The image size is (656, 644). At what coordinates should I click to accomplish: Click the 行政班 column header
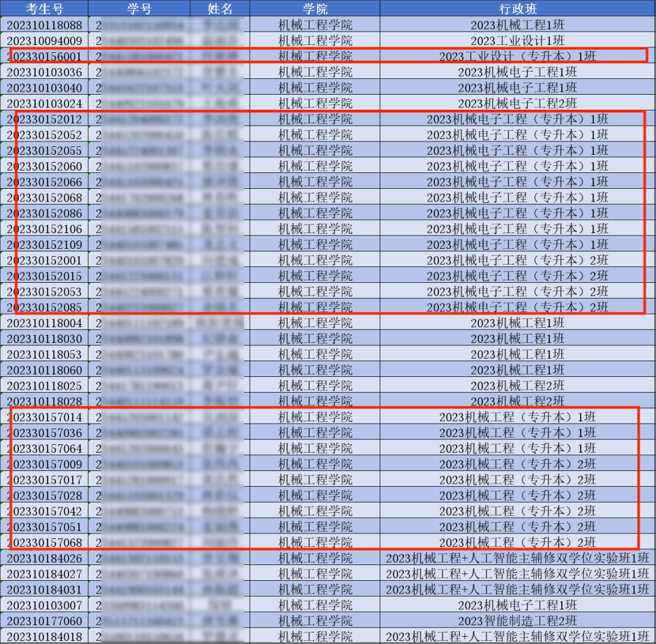point(518,8)
